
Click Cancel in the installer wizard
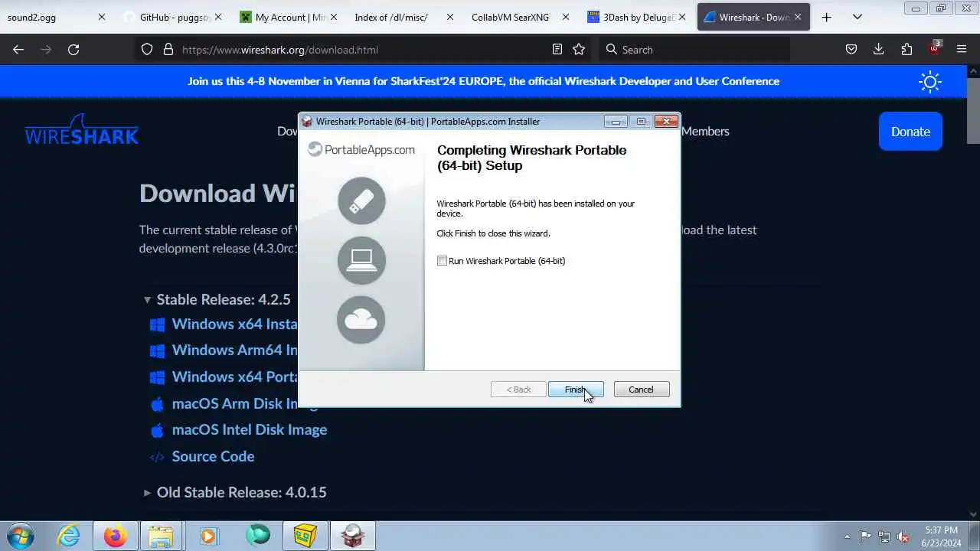coord(642,390)
